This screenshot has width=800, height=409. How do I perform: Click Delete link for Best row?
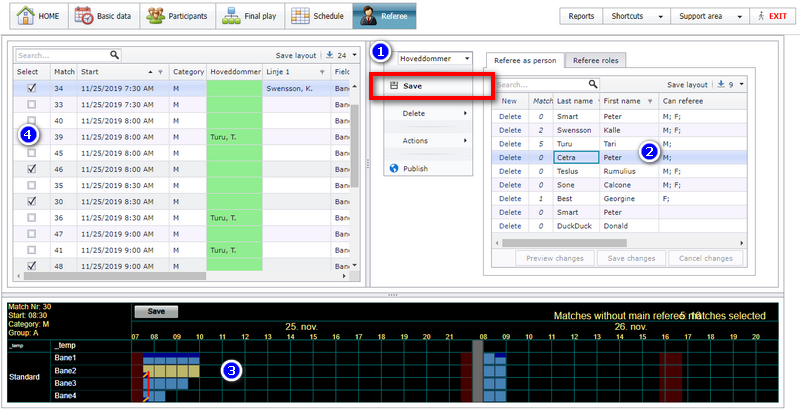click(x=510, y=198)
